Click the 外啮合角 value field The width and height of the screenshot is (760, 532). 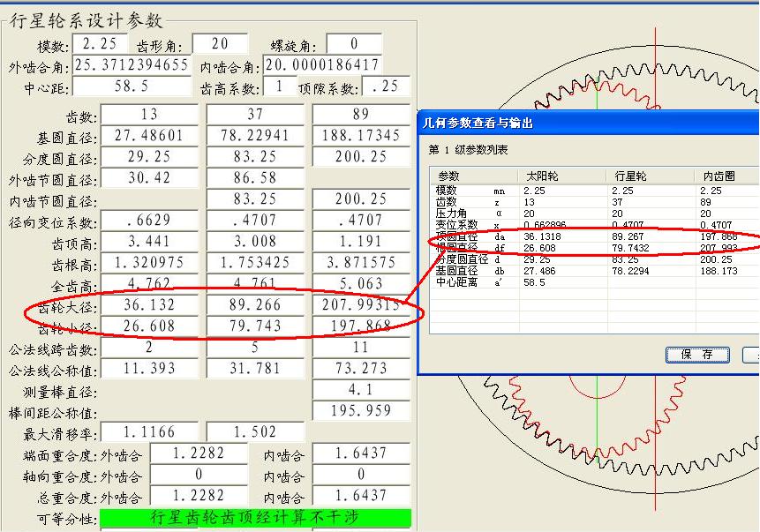click(132, 65)
